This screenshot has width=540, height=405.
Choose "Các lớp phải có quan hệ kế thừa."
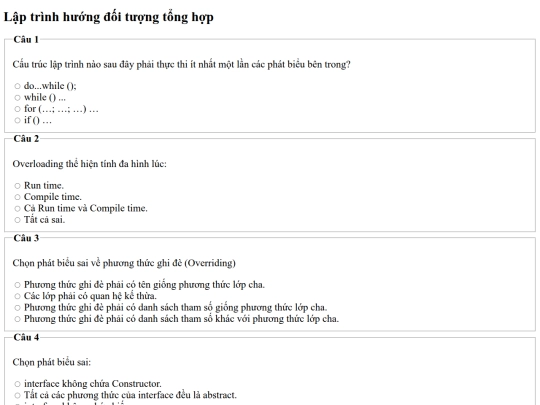point(18,296)
